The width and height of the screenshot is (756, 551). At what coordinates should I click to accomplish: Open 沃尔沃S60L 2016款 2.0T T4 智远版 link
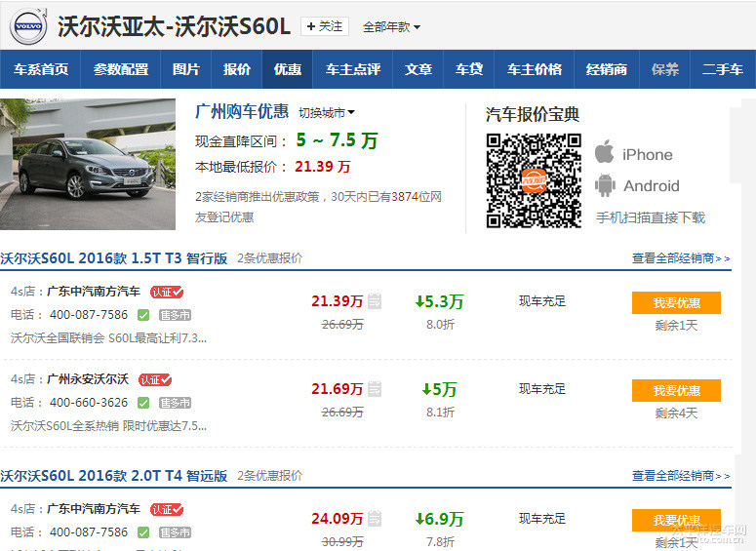click(x=114, y=476)
